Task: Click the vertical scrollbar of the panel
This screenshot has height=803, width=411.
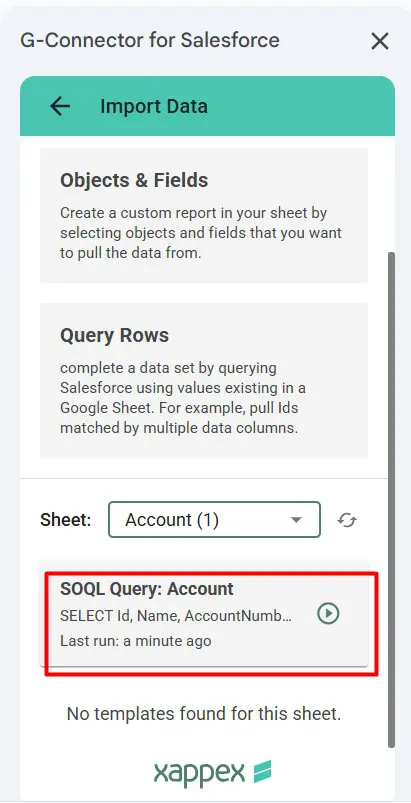Action: click(x=392, y=499)
